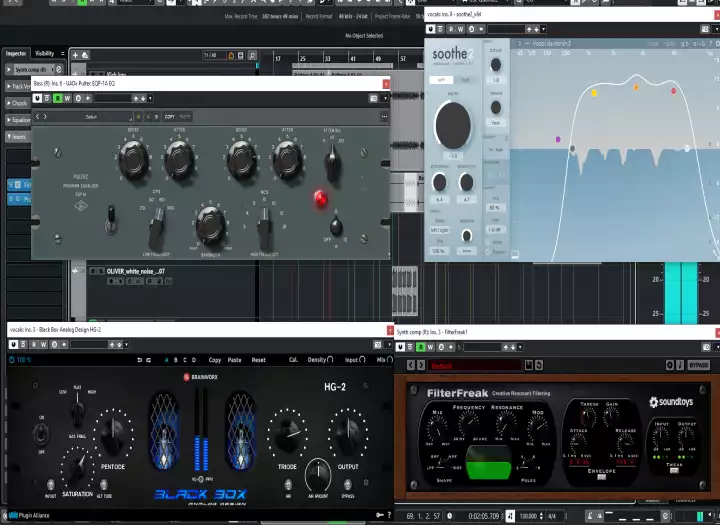Click the key icon in Plugin Alliance bar

380,515
